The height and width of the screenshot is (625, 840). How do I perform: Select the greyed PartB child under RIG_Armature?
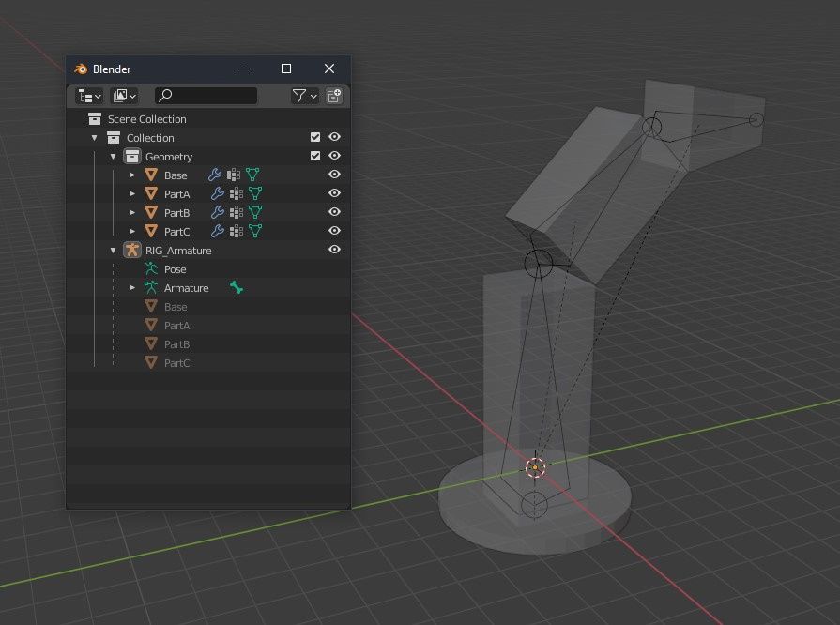(176, 343)
